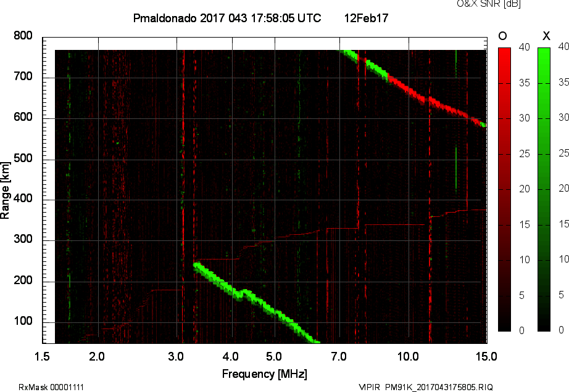Screen dimensions: 569x392
Task: Click the O color bar tick label '5'
Action: (x=521, y=296)
